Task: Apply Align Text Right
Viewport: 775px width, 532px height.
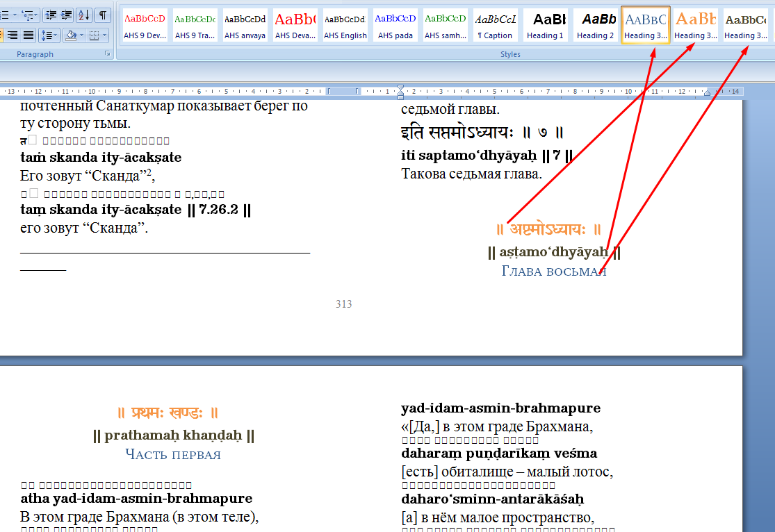Action: (x=13, y=35)
